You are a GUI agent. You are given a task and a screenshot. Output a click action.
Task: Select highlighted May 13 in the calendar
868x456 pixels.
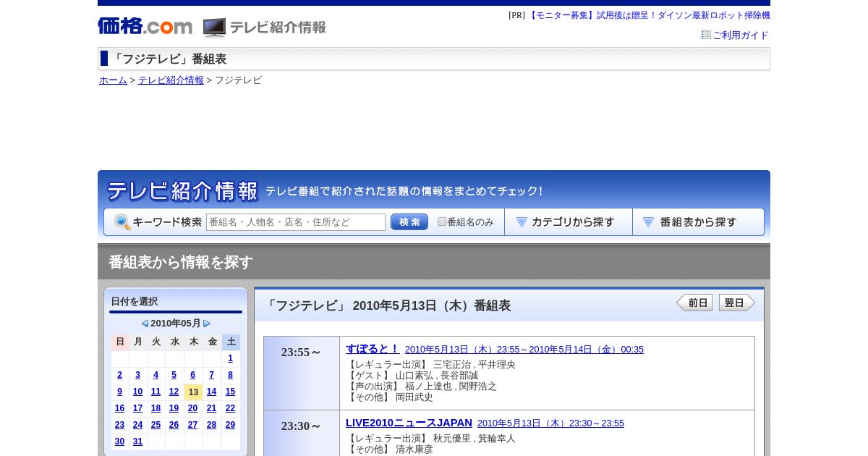point(193,392)
